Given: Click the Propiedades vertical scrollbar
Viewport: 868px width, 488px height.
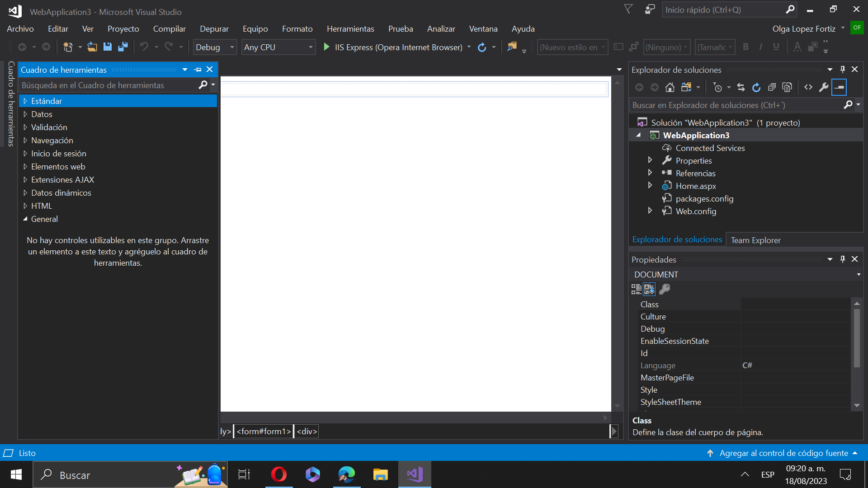Looking at the screenshot, I should coord(856,339).
